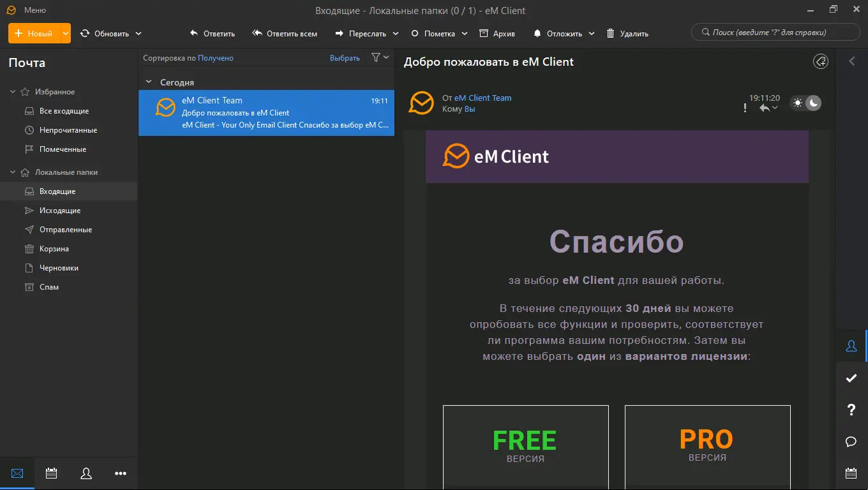Click the Выбрать select link

(x=345, y=58)
